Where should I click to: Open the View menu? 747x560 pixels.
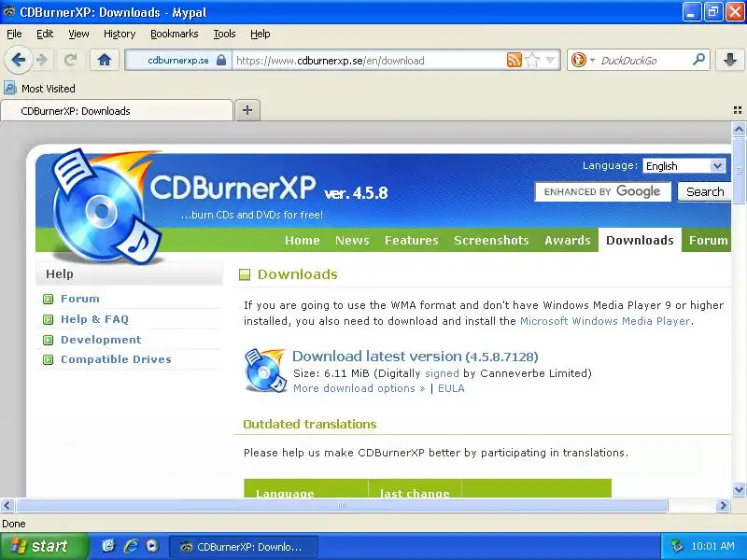[78, 34]
